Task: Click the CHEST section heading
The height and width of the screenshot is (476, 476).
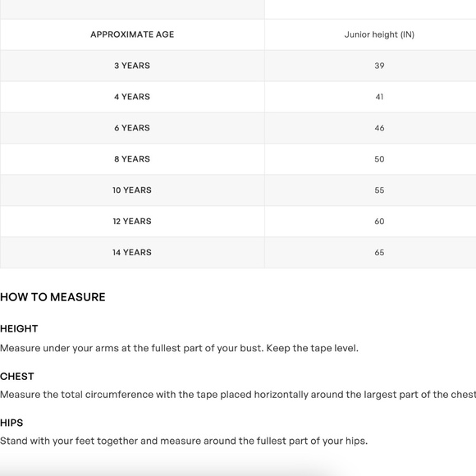Action: point(17,377)
